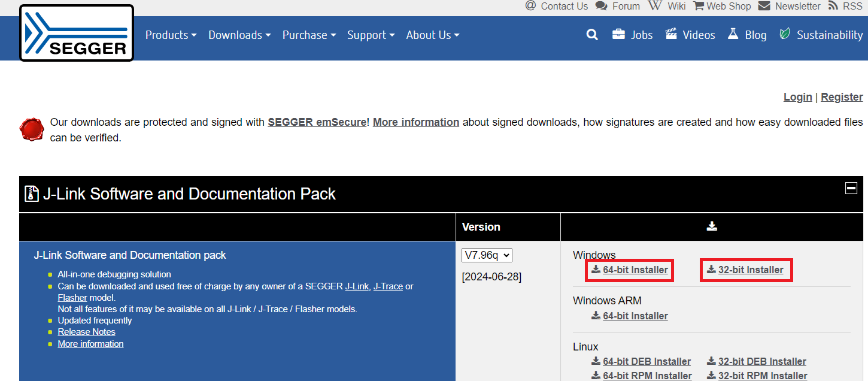Open the V7.96q version selector

487,255
